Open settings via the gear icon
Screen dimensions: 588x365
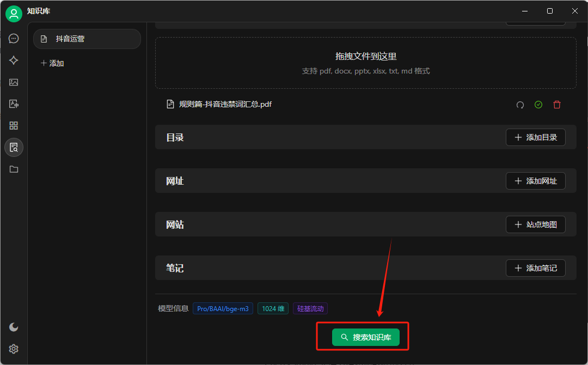pos(14,349)
